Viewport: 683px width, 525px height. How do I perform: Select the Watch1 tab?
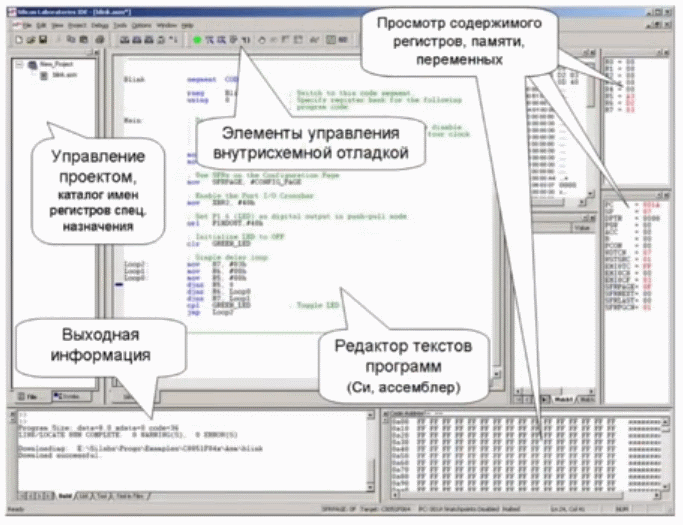click(564, 399)
